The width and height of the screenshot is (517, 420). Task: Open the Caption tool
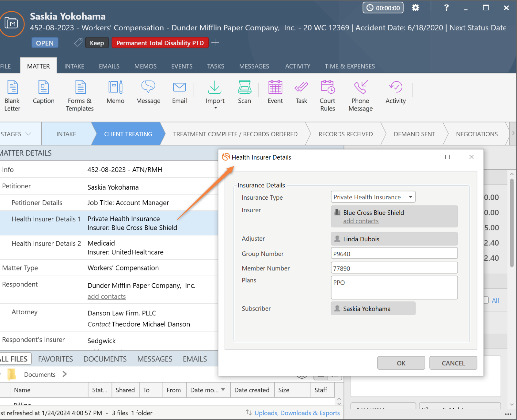click(44, 92)
